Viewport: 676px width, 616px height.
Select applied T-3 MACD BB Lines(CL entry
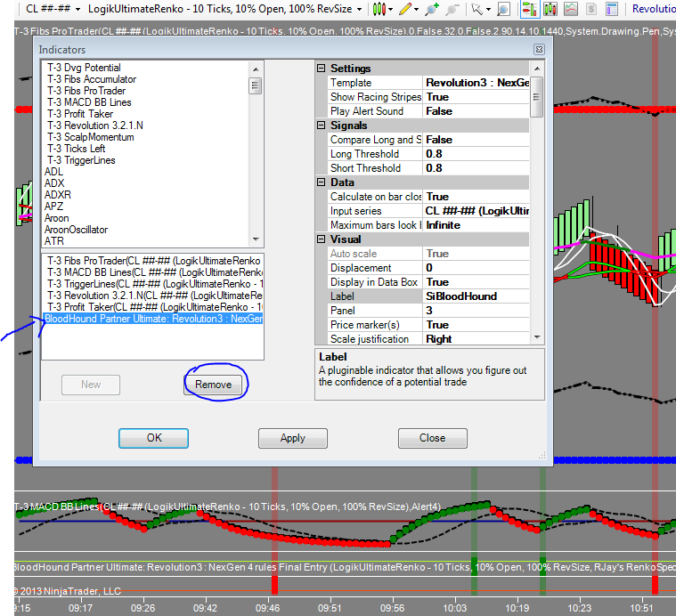152,272
